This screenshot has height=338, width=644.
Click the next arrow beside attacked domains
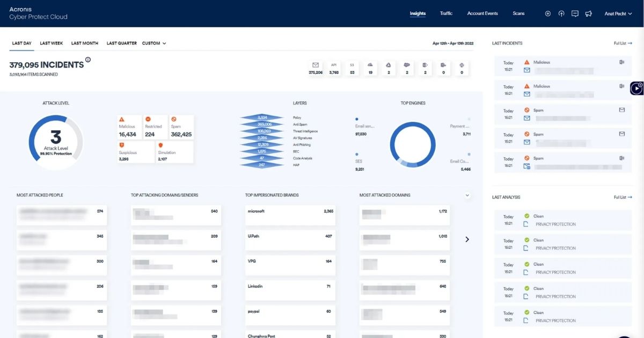pyautogui.click(x=467, y=239)
